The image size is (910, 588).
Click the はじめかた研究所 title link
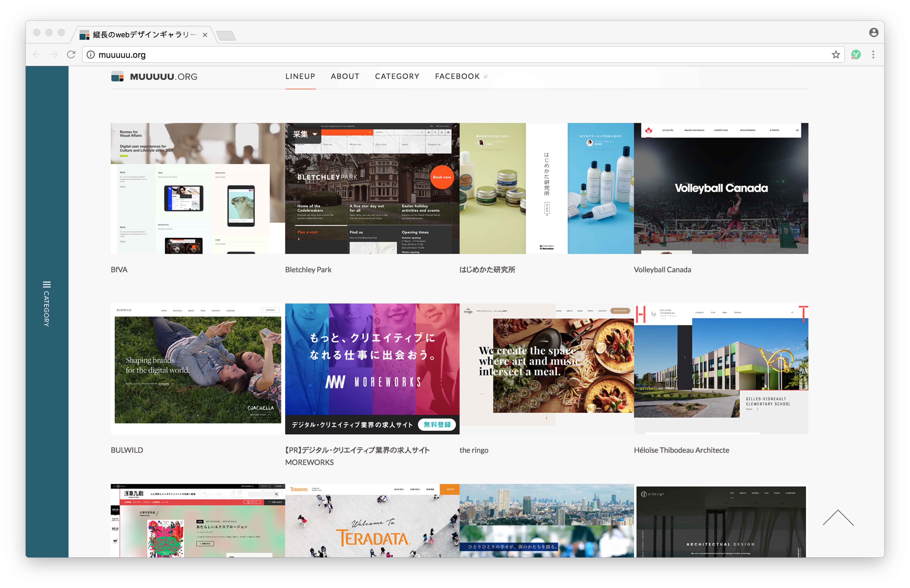click(x=487, y=270)
